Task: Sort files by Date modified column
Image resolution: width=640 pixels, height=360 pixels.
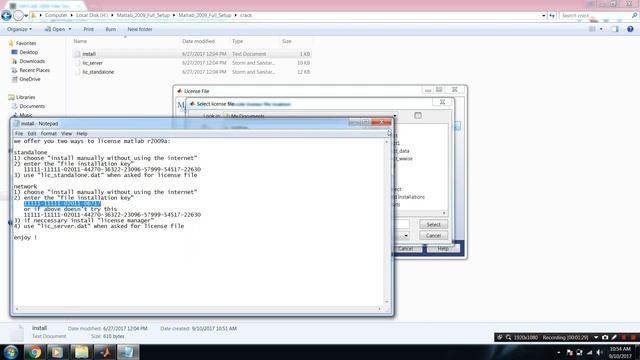Action: pos(198,41)
